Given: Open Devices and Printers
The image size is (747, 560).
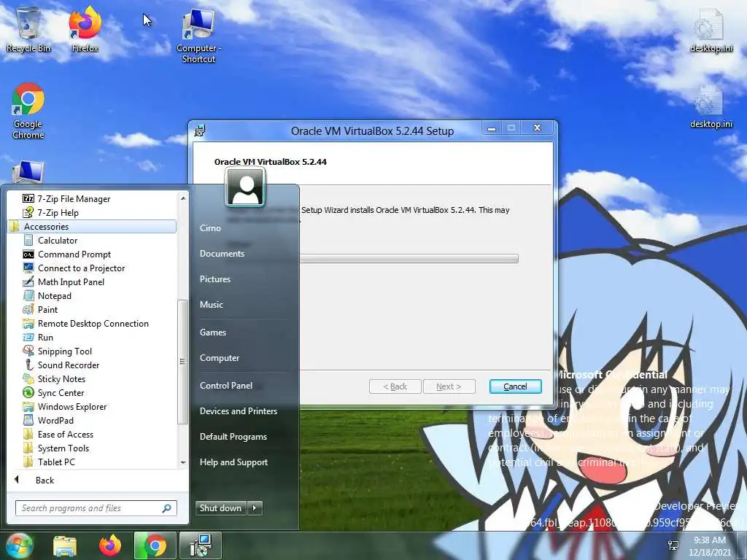Looking at the screenshot, I should click(239, 411).
